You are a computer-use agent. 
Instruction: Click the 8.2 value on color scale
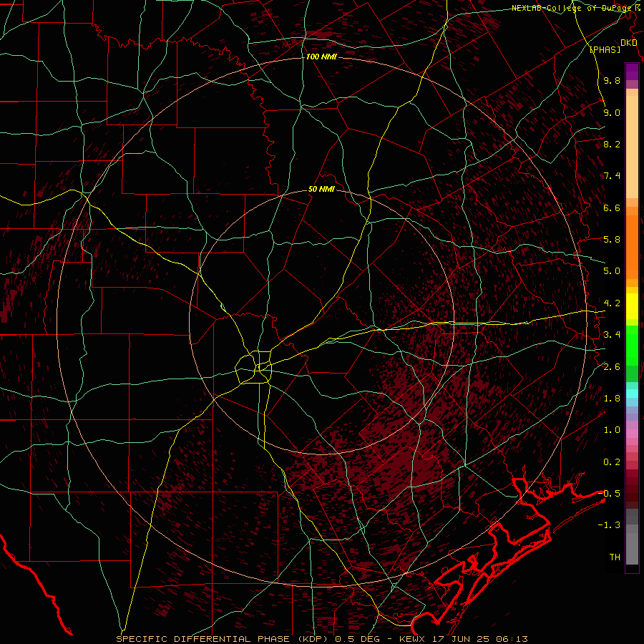(612, 144)
